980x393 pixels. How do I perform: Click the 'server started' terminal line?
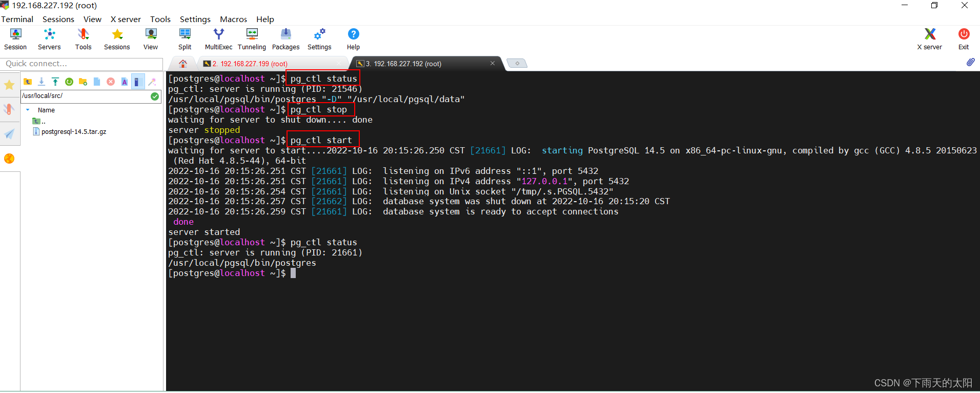(x=204, y=232)
